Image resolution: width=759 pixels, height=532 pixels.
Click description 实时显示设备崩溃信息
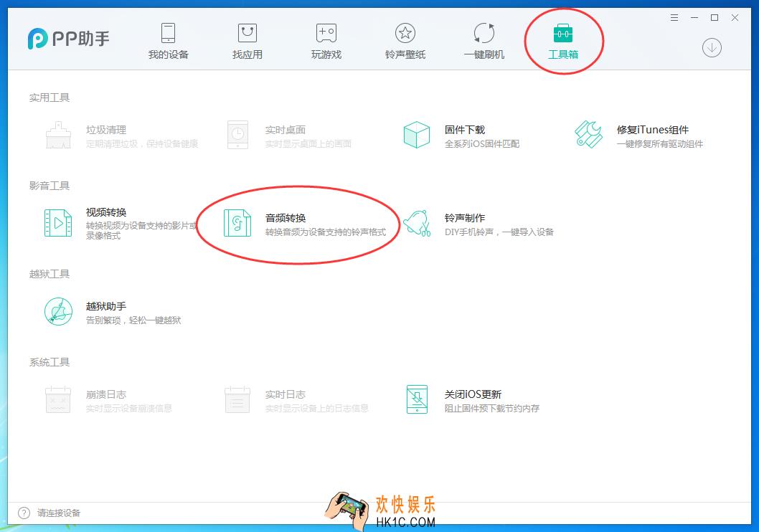(128, 408)
